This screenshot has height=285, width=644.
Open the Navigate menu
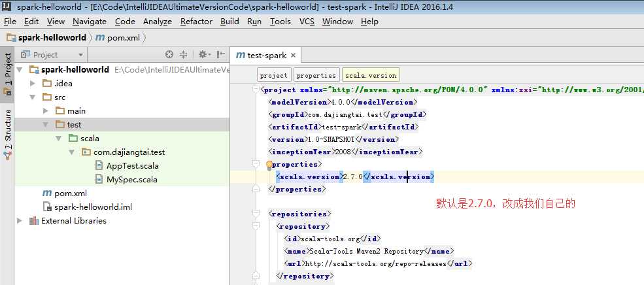pyautogui.click(x=90, y=22)
